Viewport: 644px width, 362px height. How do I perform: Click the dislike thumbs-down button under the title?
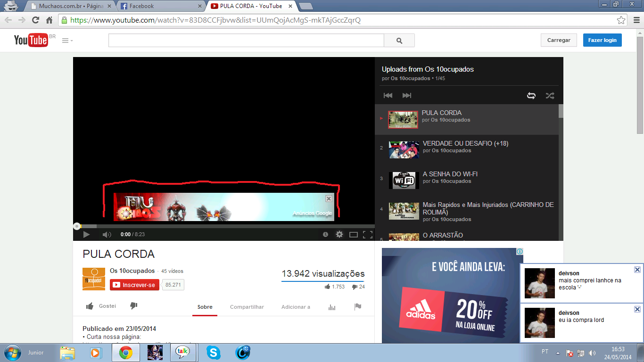point(133,306)
